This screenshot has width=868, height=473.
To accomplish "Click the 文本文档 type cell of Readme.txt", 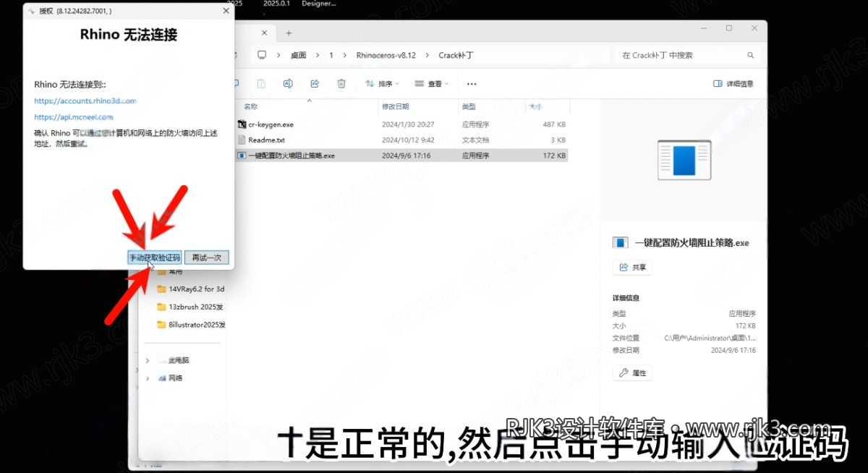I will (x=475, y=140).
